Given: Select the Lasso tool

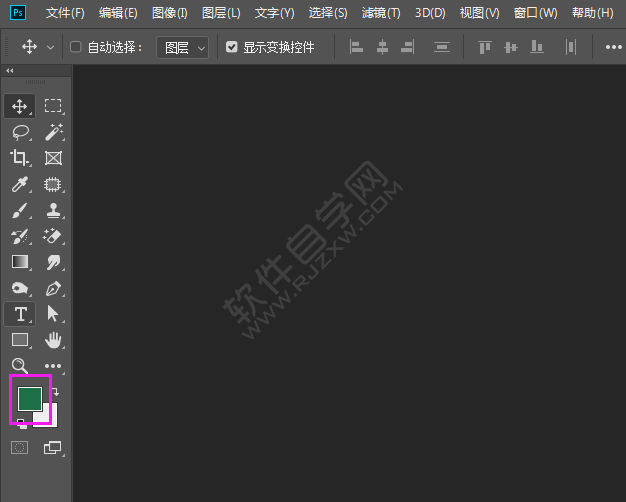Looking at the screenshot, I should coord(20,133).
